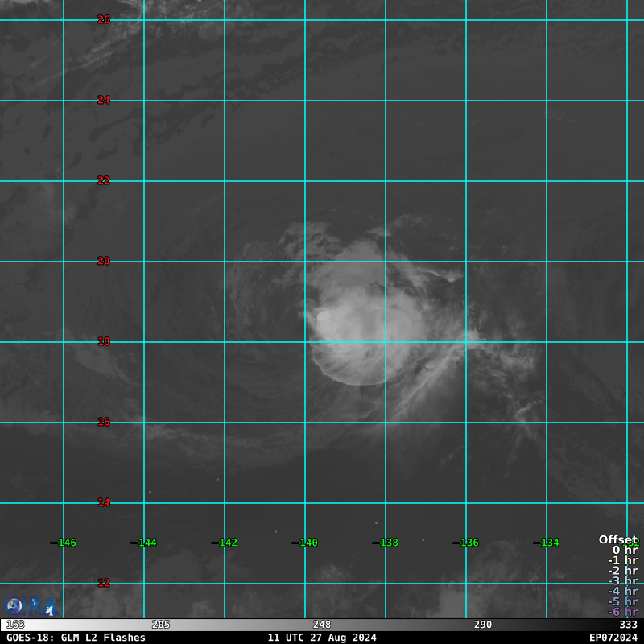
Task: Click the 'Offset' legend heading
Action: [x=617, y=539]
